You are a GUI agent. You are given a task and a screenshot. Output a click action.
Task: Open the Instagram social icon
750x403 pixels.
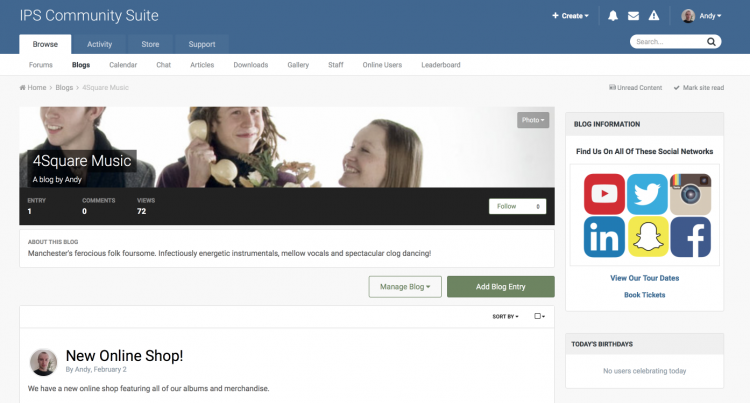coord(690,194)
